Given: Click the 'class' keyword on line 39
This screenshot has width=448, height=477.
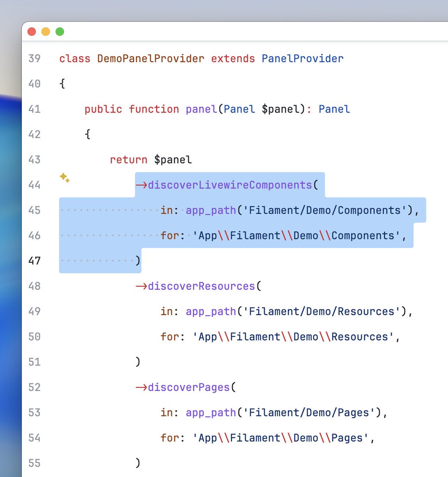Looking at the screenshot, I should 75,58.
